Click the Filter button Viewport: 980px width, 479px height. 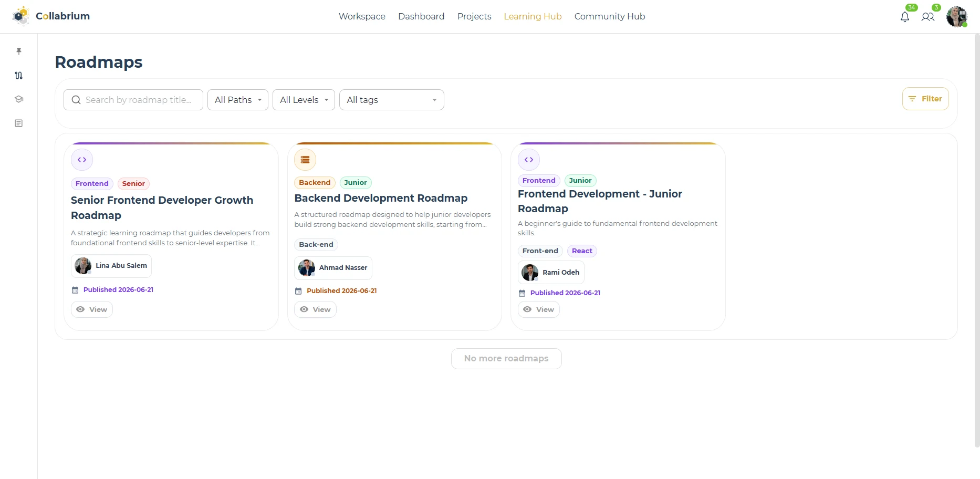click(925, 99)
